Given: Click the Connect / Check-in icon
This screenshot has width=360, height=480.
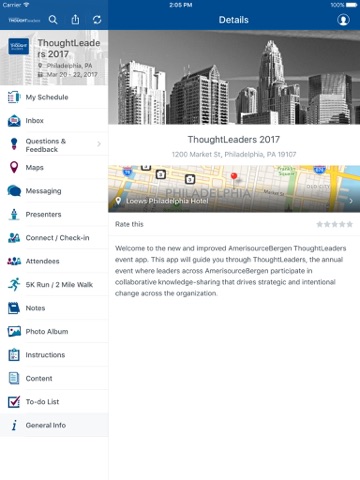Looking at the screenshot, I should pyautogui.click(x=14, y=238).
